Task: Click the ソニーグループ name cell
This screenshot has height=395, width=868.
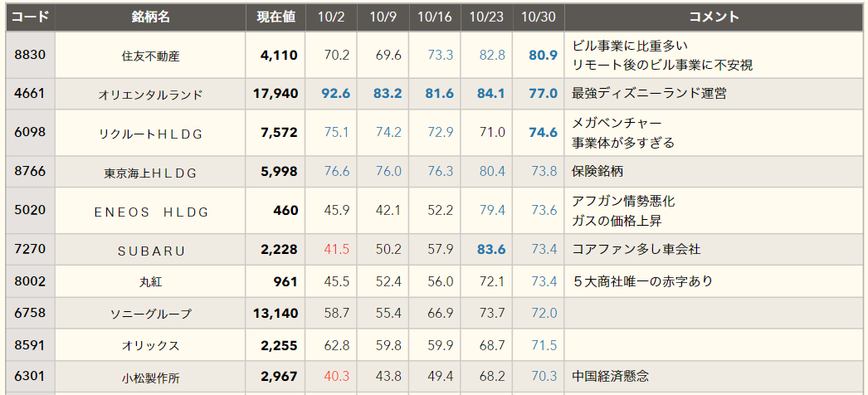Action: coord(150,315)
